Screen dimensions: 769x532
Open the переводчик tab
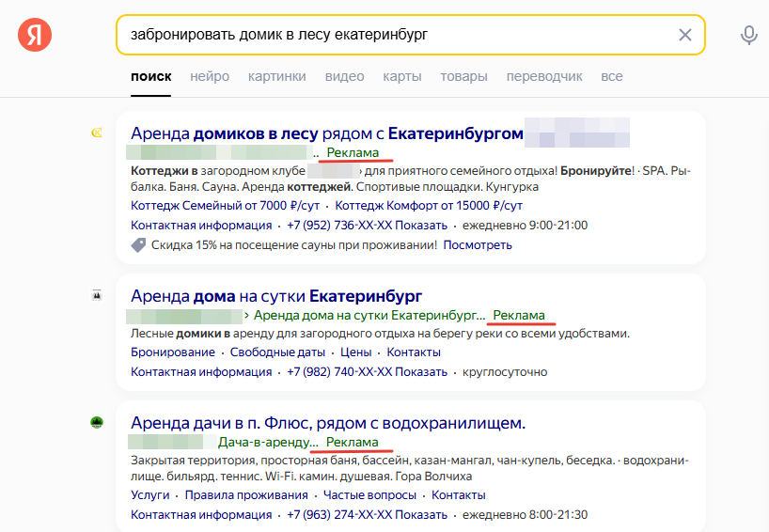[544, 76]
